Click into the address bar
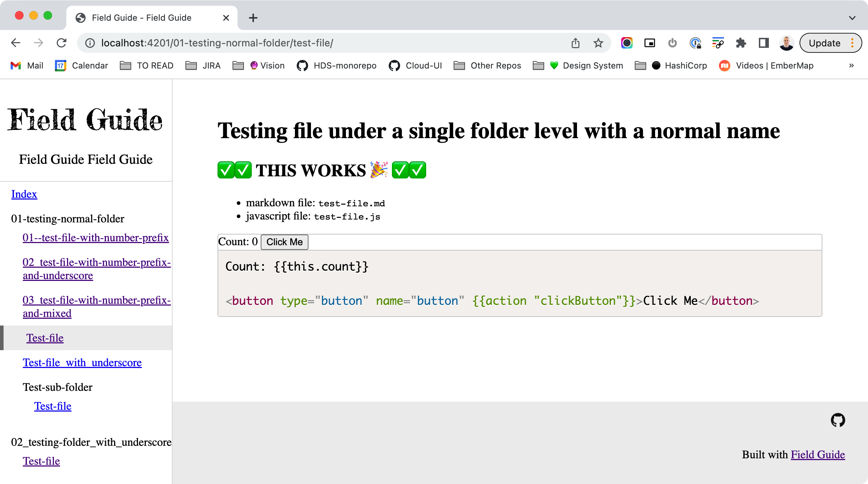Screen dimensions: 868x484 (x=321, y=43)
